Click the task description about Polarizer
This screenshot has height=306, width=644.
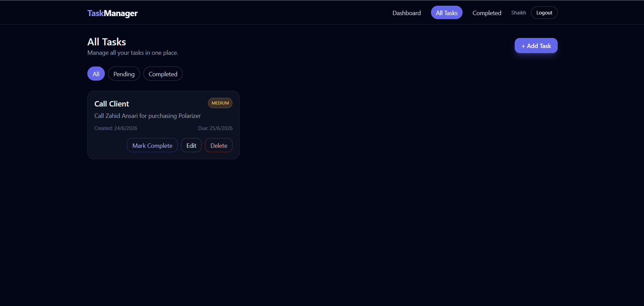pyautogui.click(x=147, y=116)
